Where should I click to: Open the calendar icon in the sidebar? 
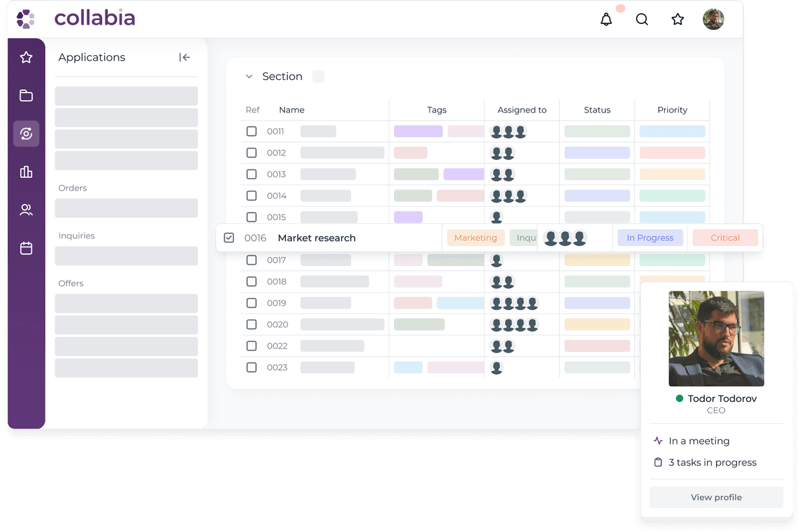point(26,247)
